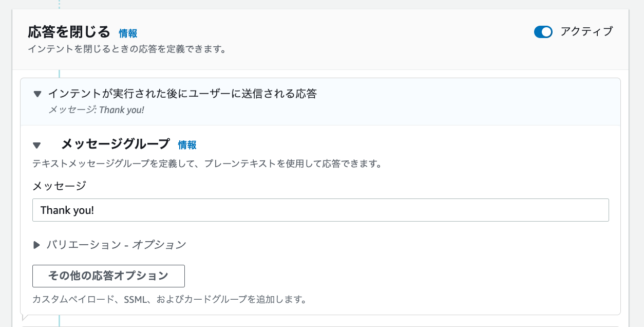Open additional response options for SSML
This screenshot has height=327, width=644.
(x=108, y=276)
